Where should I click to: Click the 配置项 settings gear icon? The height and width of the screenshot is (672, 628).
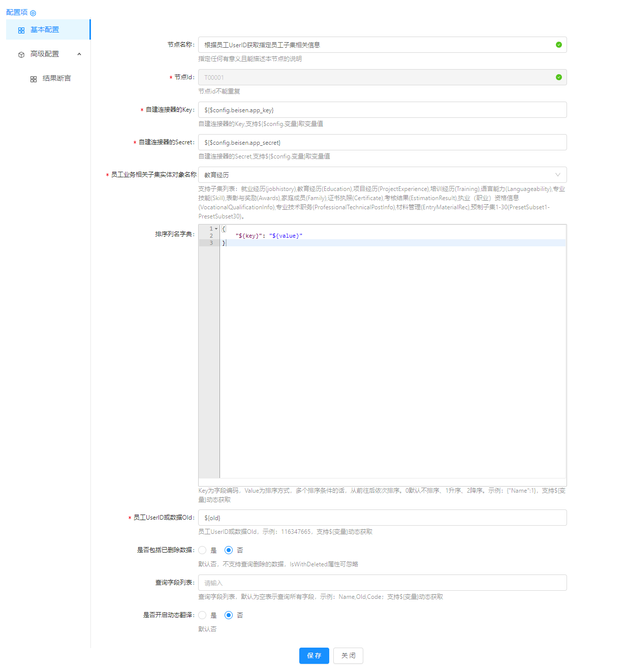(x=34, y=13)
